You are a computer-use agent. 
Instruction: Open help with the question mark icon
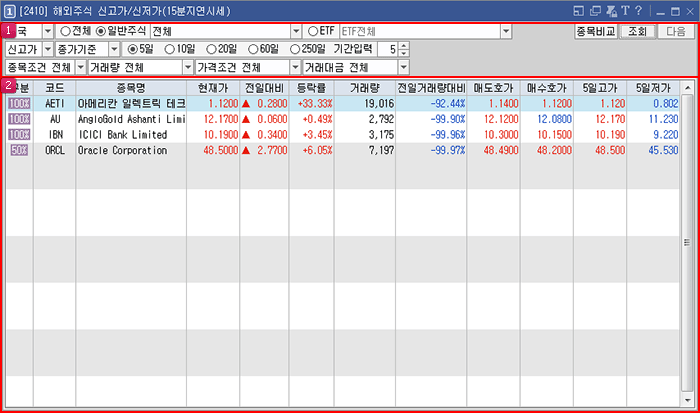tap(638, 11)
